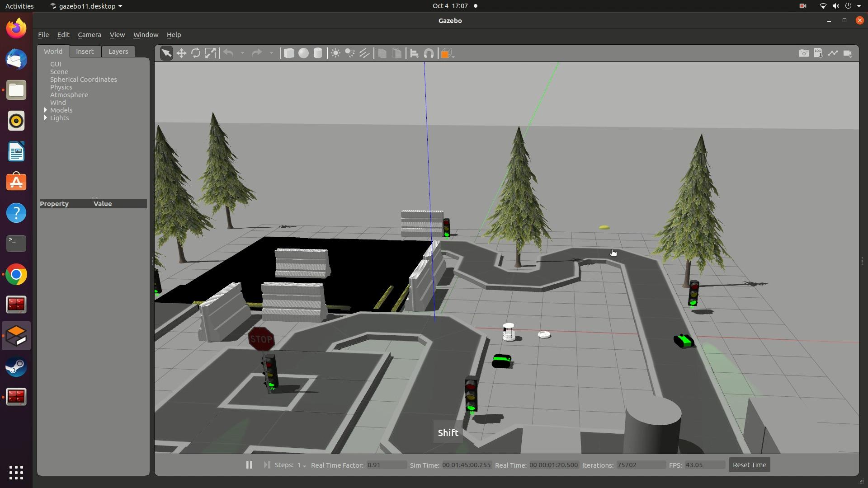Start video recording icon
868x488 pixels.
click(x=848, y=53)
